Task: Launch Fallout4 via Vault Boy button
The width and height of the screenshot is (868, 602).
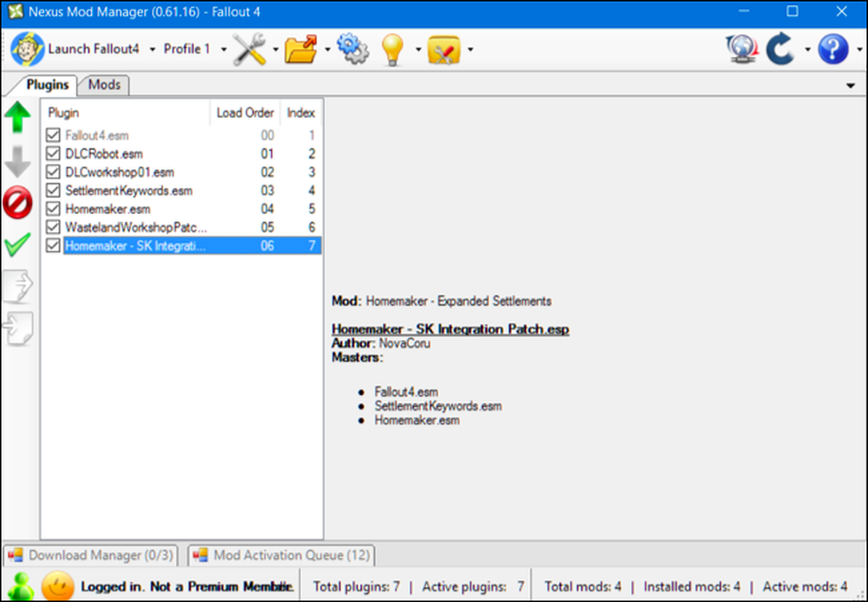Action: coord(75,50)
